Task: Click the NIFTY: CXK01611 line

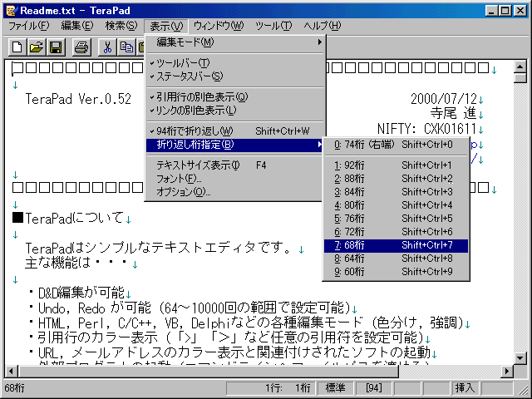Action: point(426,129)
